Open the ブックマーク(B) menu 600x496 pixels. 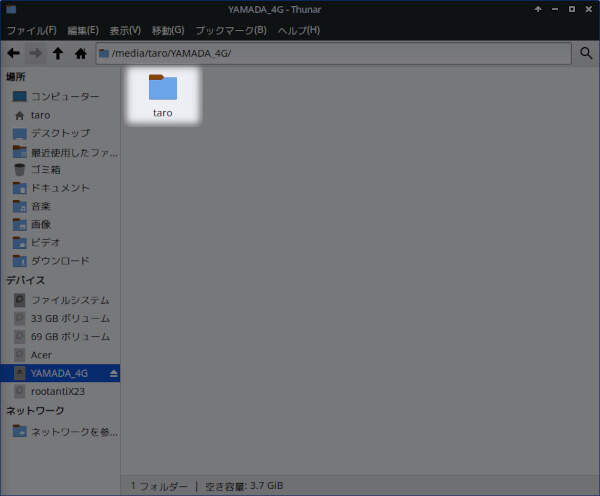tap(231, 30)
